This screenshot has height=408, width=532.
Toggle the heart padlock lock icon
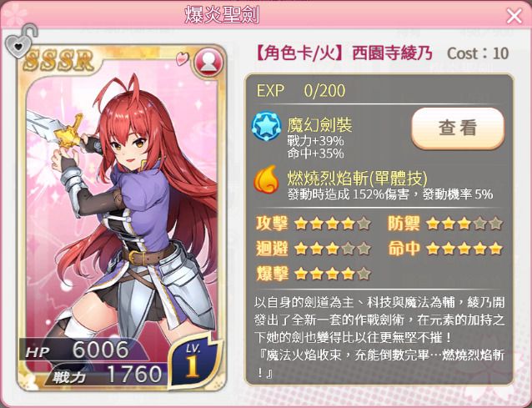(21, 42)
